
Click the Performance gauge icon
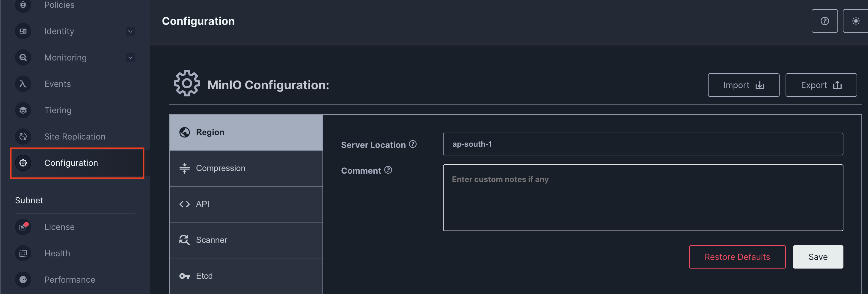[x=23, y=280]
